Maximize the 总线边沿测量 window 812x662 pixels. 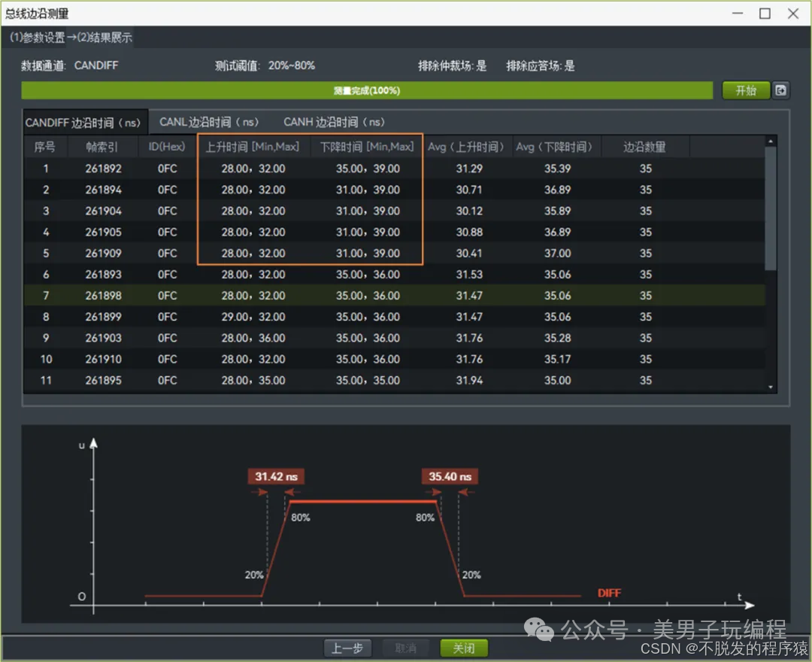[765, 13]
